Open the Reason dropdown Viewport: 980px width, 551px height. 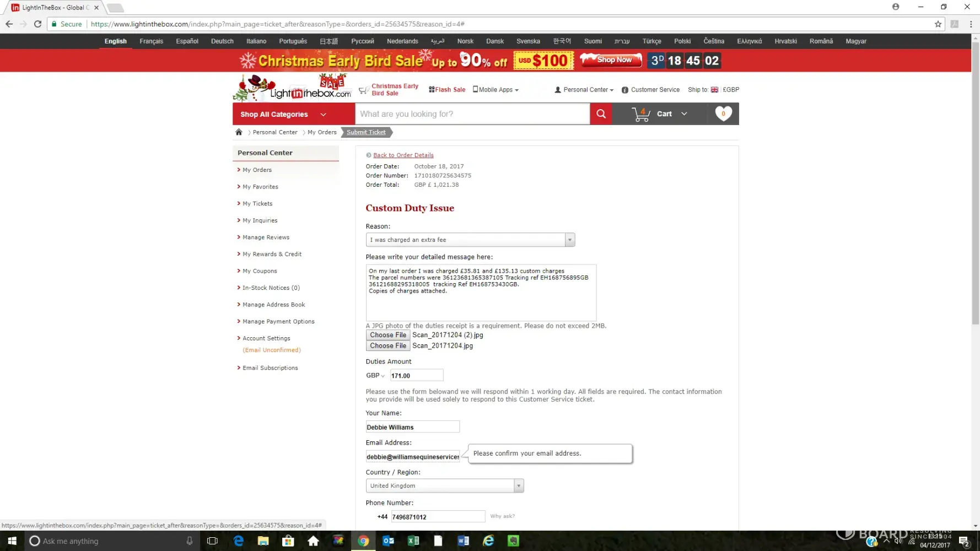470,240
